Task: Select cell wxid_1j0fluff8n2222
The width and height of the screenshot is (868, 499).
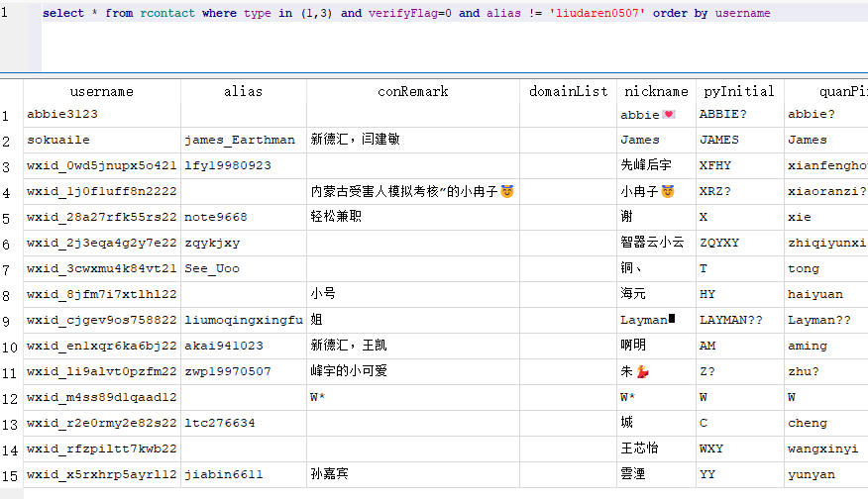Action: coord(102,191)
